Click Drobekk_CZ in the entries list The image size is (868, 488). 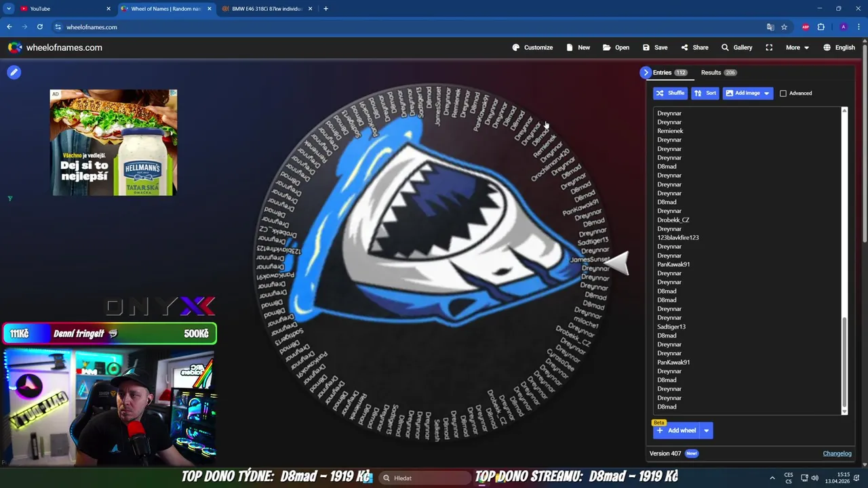point(673,220)
